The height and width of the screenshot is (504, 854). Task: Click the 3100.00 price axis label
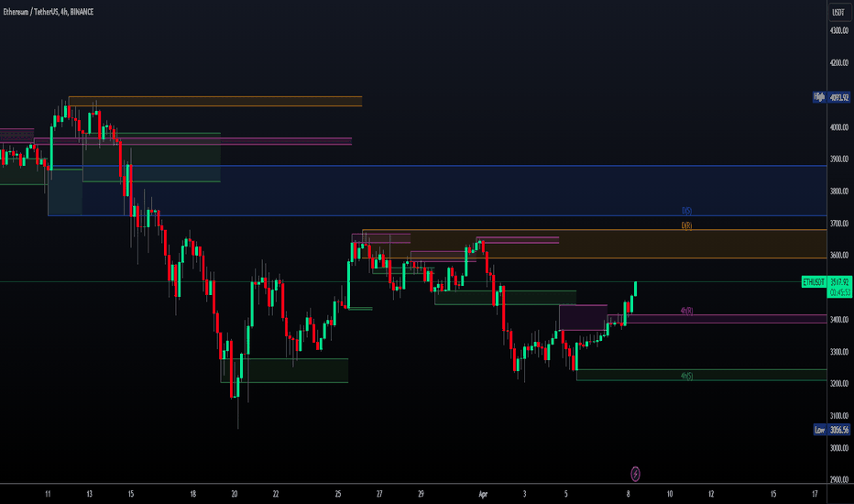click(x=839, y=416)
